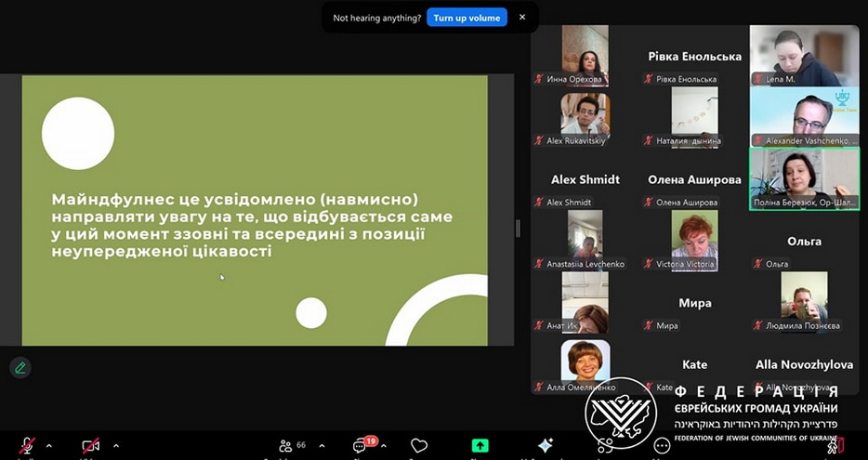The height and width of the screenshot is (460, 868).
Task: Start video with the camera icon
Action: pos(90,446)
